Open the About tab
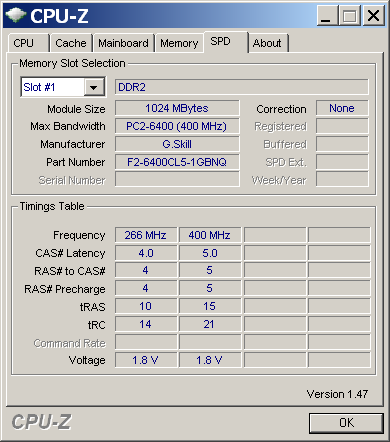The height and width of the screenshot is (442, 390). [268, 43]
